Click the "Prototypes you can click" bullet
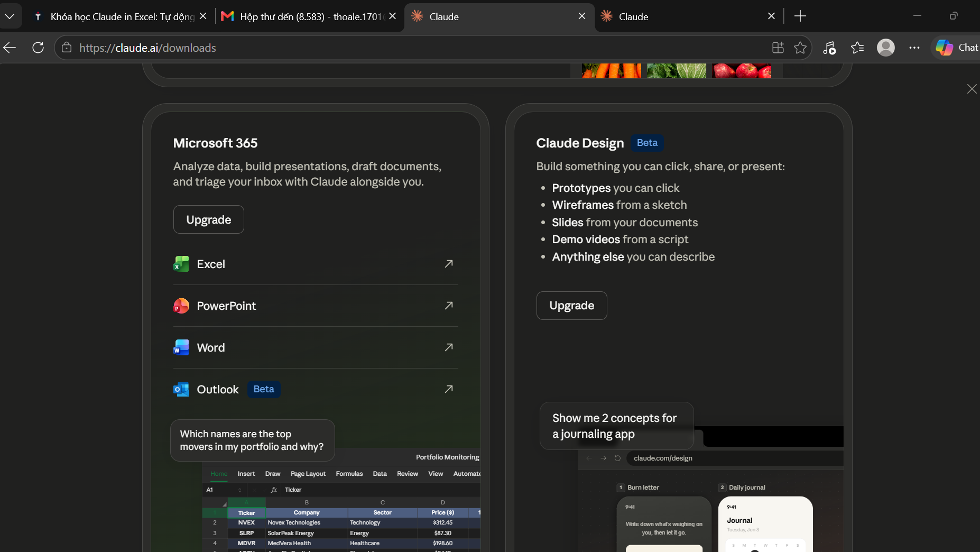Screen dimensions: 980x552 click(x=616, y=188)
